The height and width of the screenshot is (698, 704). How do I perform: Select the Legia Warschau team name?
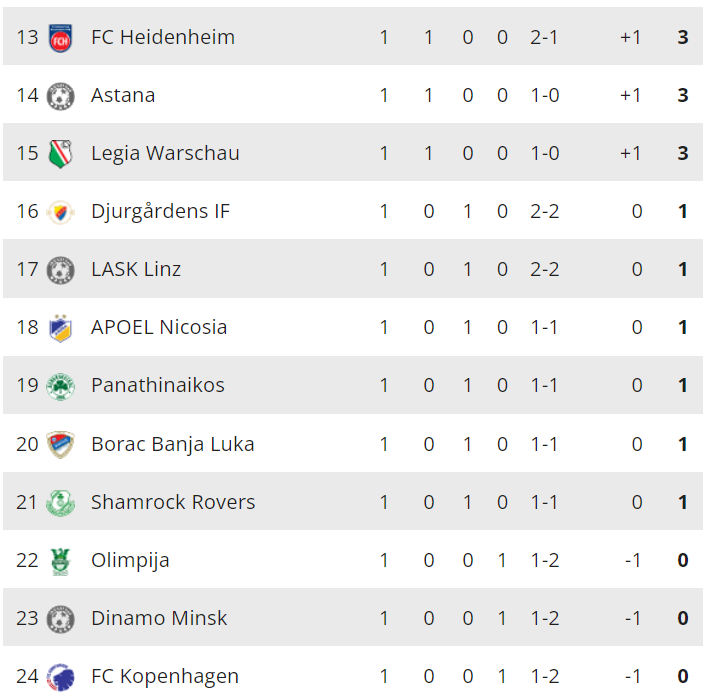tap(165, 153)
